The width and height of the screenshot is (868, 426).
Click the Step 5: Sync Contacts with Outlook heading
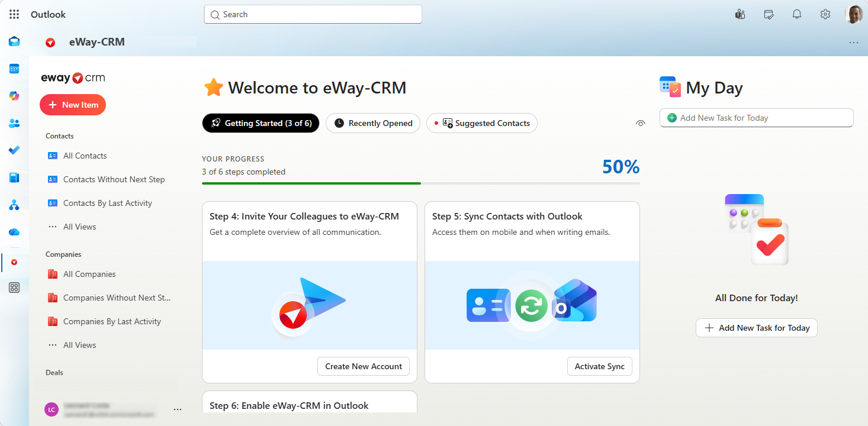pyautogui.click(x=507, y=217)
